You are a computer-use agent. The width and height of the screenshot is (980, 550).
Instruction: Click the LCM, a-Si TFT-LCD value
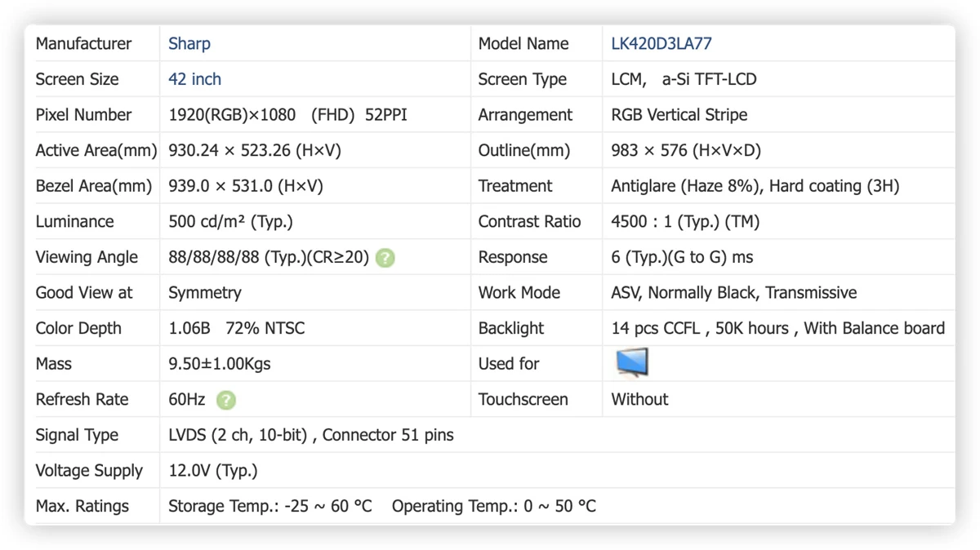tap(684, 79)
